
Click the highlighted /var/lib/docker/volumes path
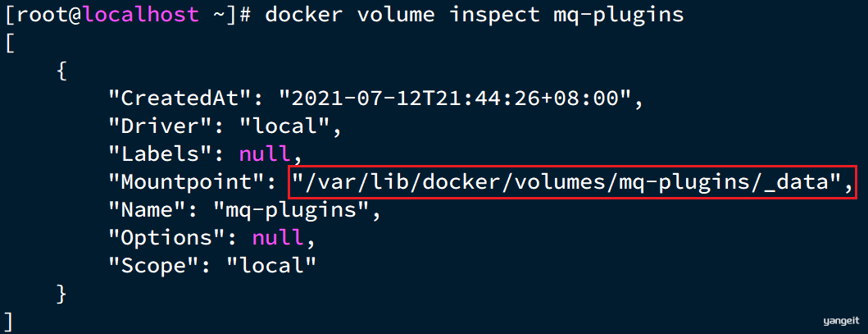[573, 182]
